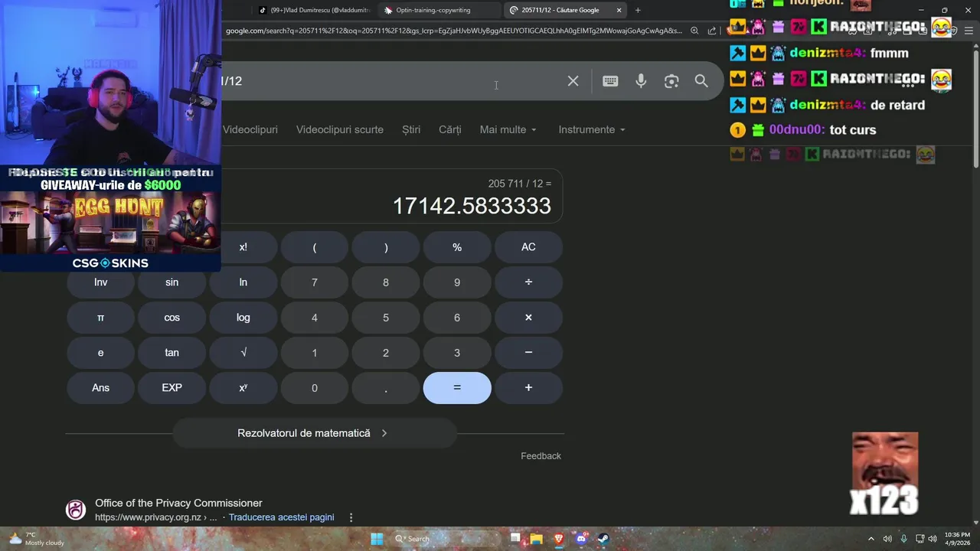This screenshot has width=980, height=551.
Task: Open File Explorer from the taskbar
Action: click(x=537, y=539)
